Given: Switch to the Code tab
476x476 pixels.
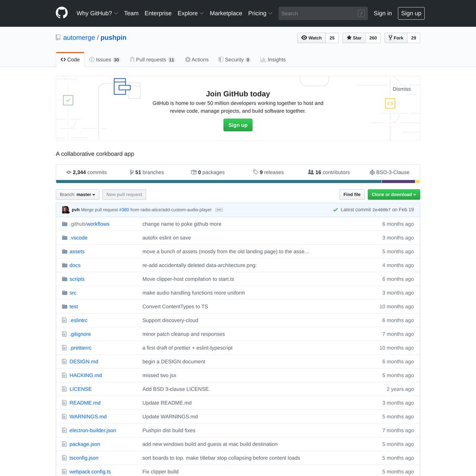Looking at the screenshot, I should pyautogui.click(x=70, y=59).
